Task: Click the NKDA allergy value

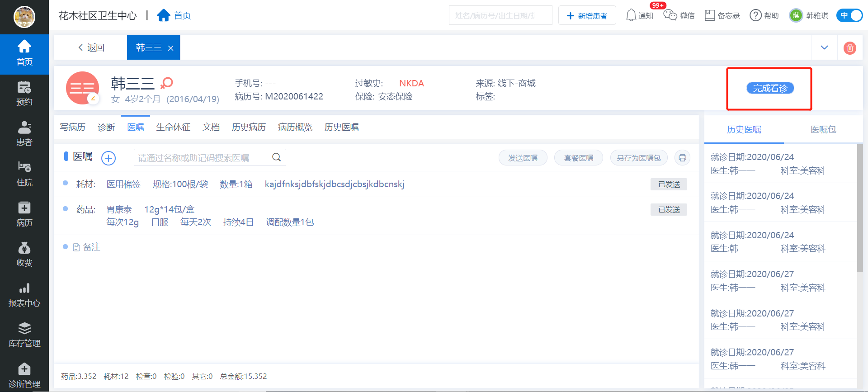Action: pos(411,83)
